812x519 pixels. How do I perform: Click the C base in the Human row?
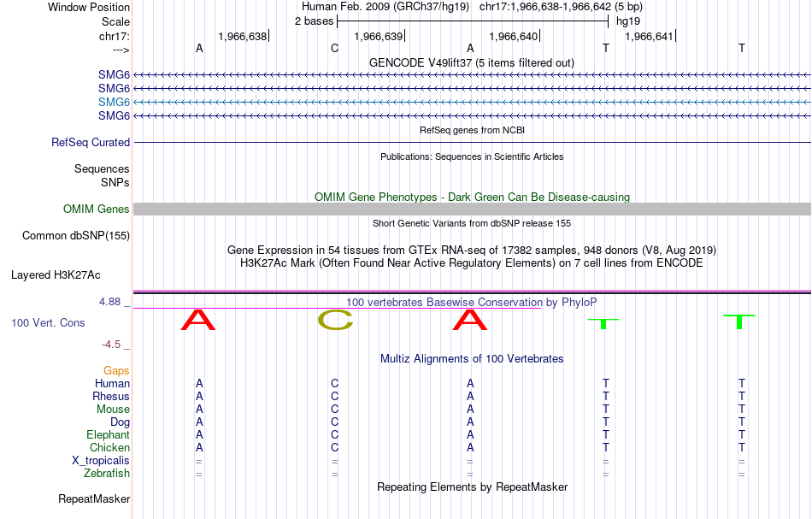334,383
